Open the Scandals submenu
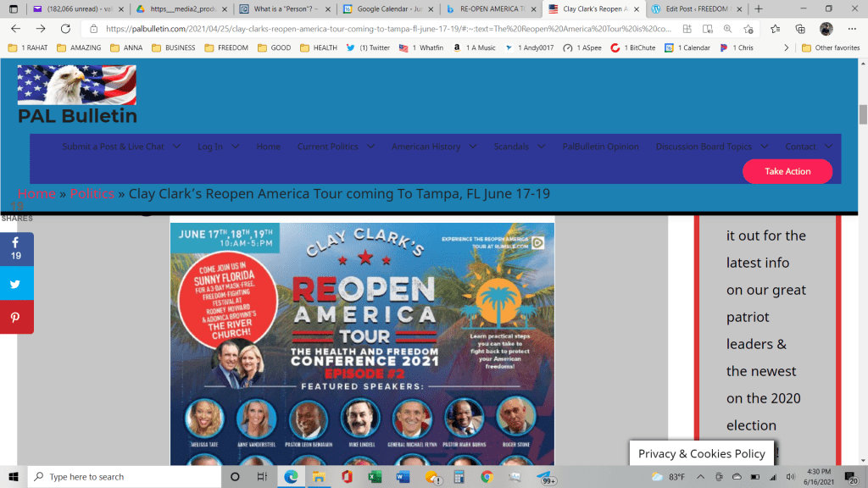This screenshot has width=868, height=488. point(520,147)
